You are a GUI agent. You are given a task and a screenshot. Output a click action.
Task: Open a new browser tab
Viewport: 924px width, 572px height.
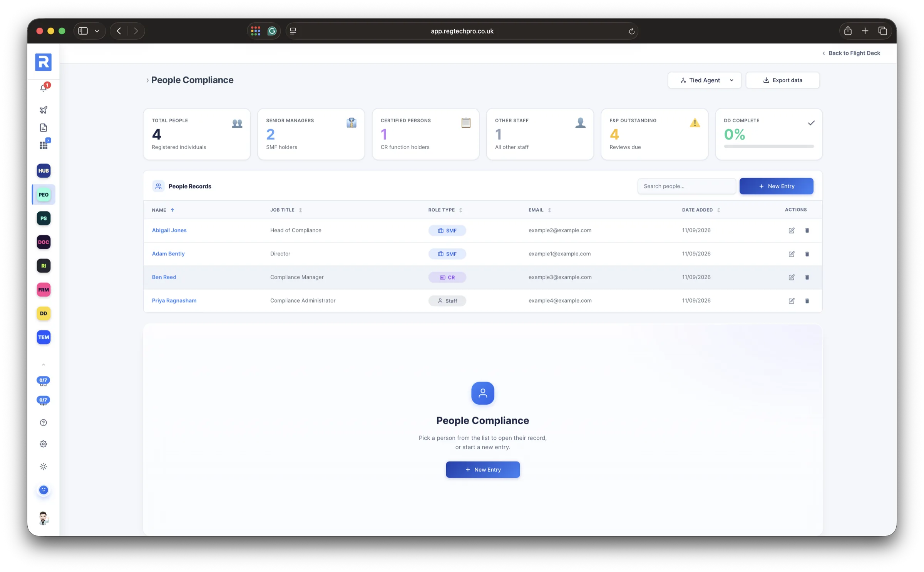[x=865, y=31]
